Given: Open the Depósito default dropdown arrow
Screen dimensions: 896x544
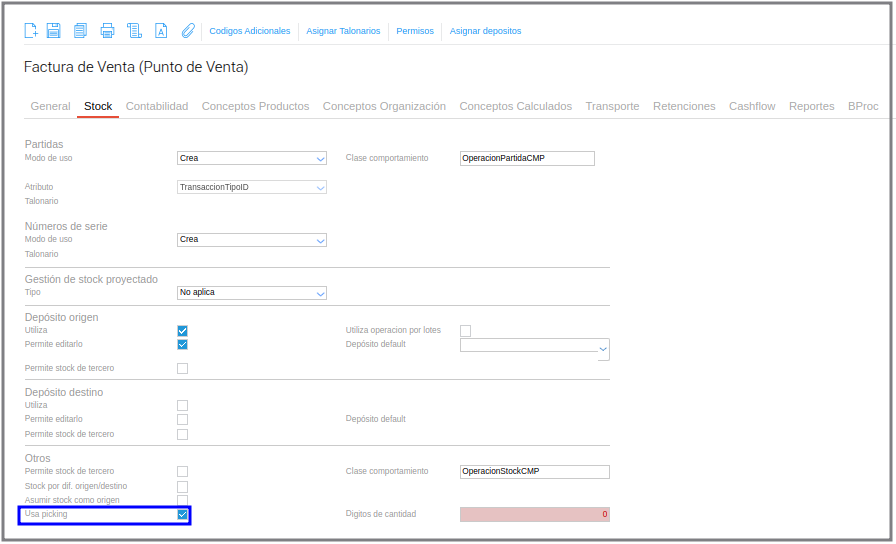Looking at the screenshot, I should [603, 349].
